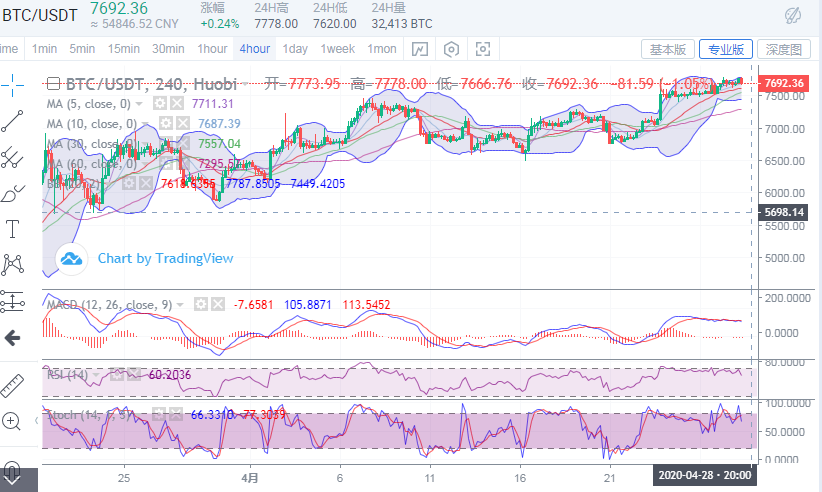Remove the RSI (14) indicator
The height and width of the screenshot is (492, 822).
tap(134, 374)
